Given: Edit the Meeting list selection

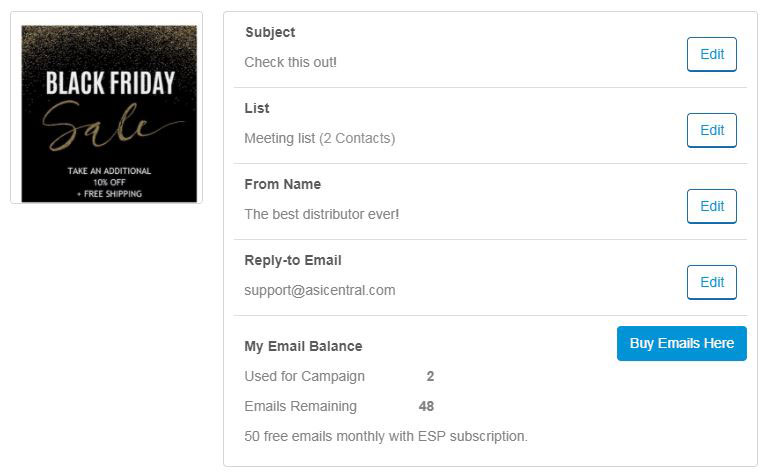Looking at the screenshot, I should [x=711, y=130].
